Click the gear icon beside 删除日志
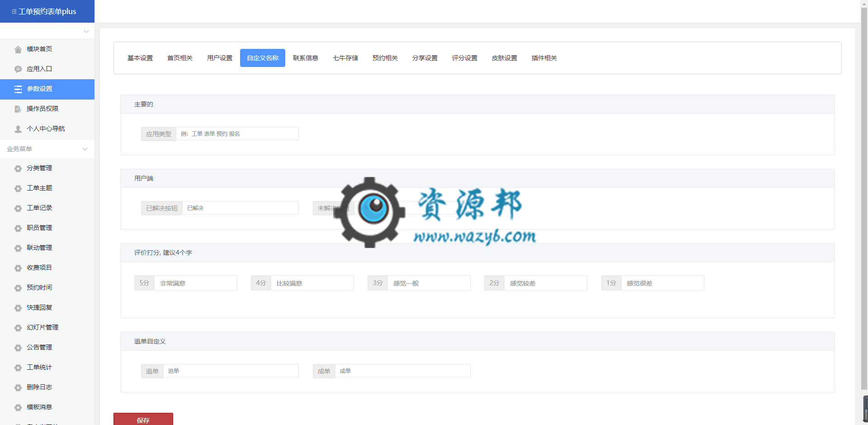Screen dimensions: 868x425 point(18,387)
